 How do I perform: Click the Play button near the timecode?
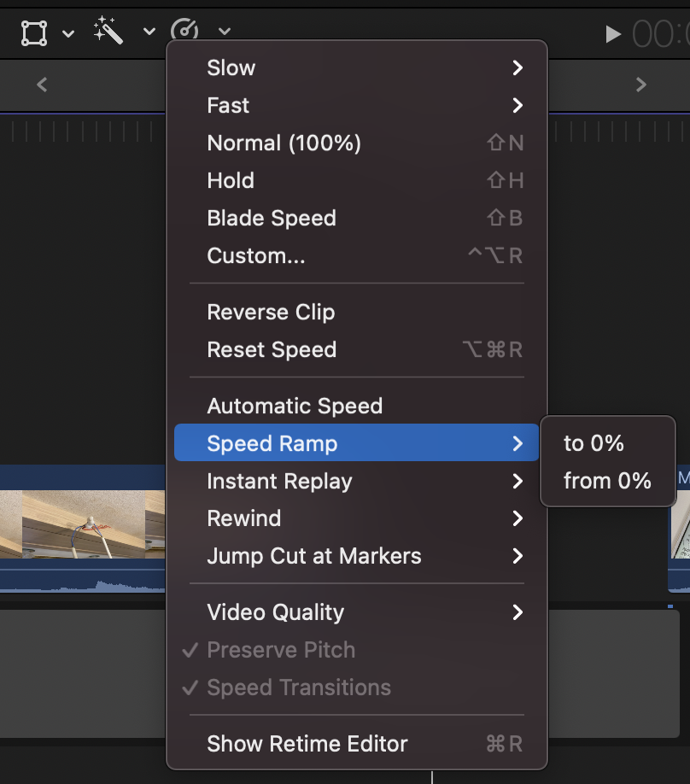click(x=612, y=34)
